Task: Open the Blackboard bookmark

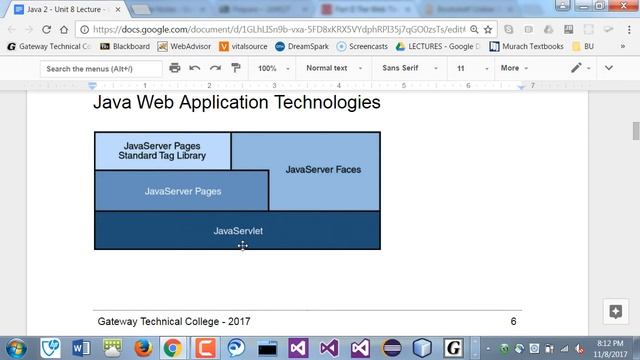Action: click(125, 47)
